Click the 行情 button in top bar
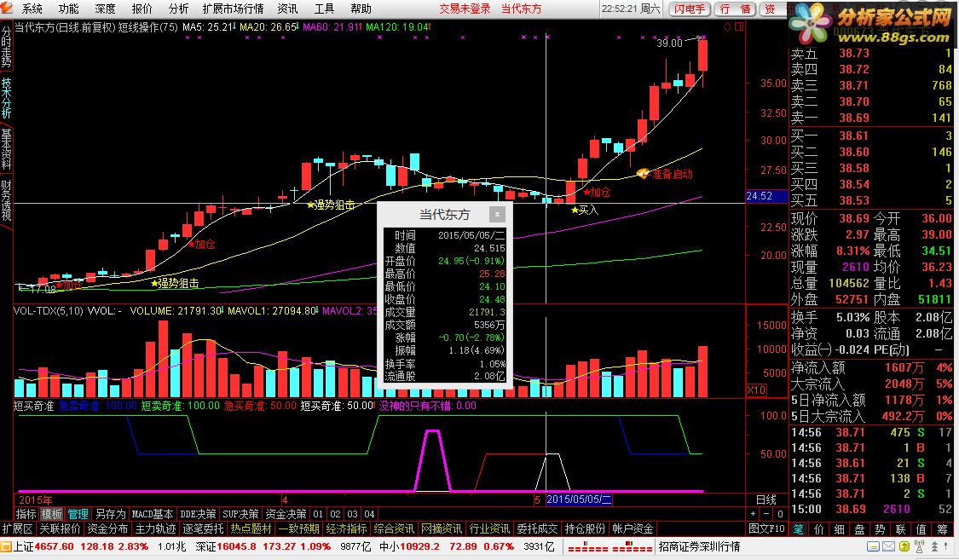 point(734,9)
